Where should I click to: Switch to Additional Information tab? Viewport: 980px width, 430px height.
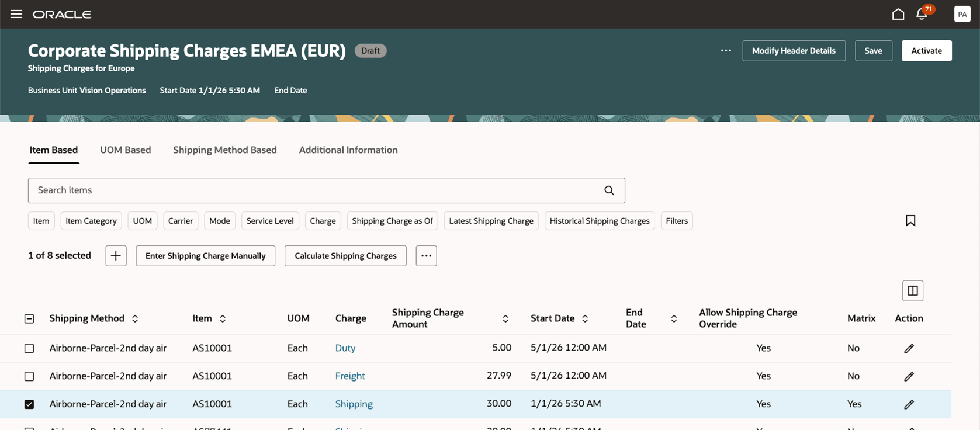tap(348, 150)
